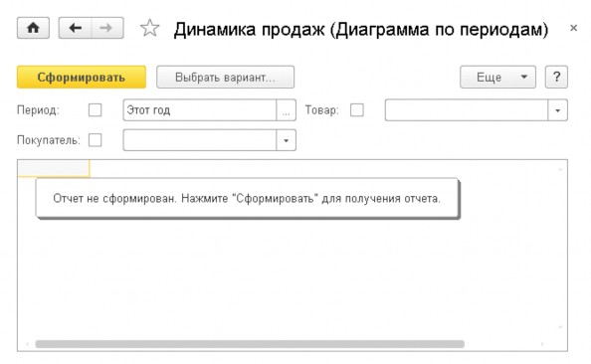
Task: Click into the Товар input field
Action: pos(467,110)
